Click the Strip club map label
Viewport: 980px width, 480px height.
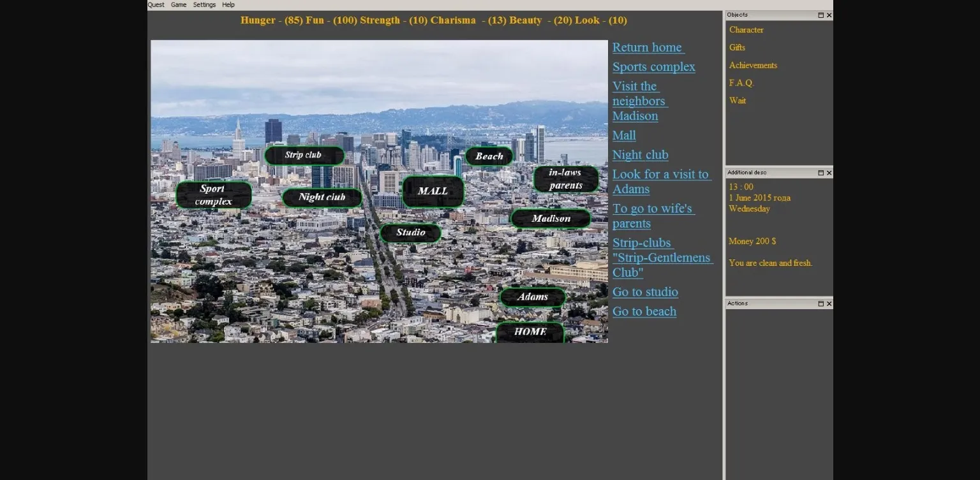click(x=304, y=156)
